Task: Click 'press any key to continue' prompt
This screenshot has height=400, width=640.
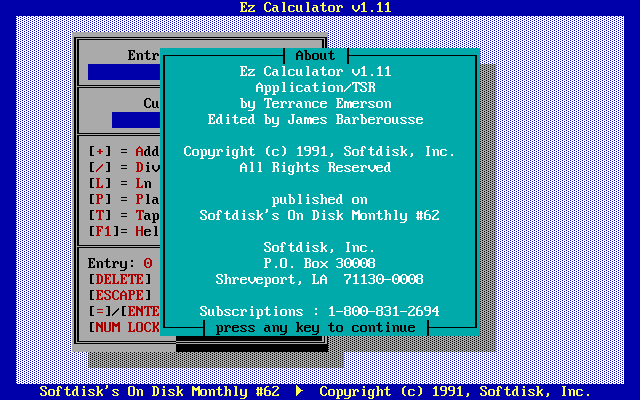Action: tap(315, 328)
